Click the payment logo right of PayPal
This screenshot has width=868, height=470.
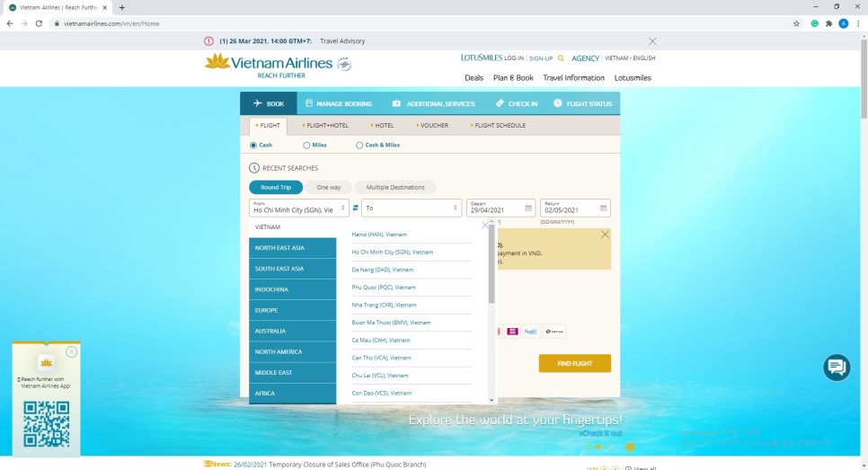click(x=554, y=331)
